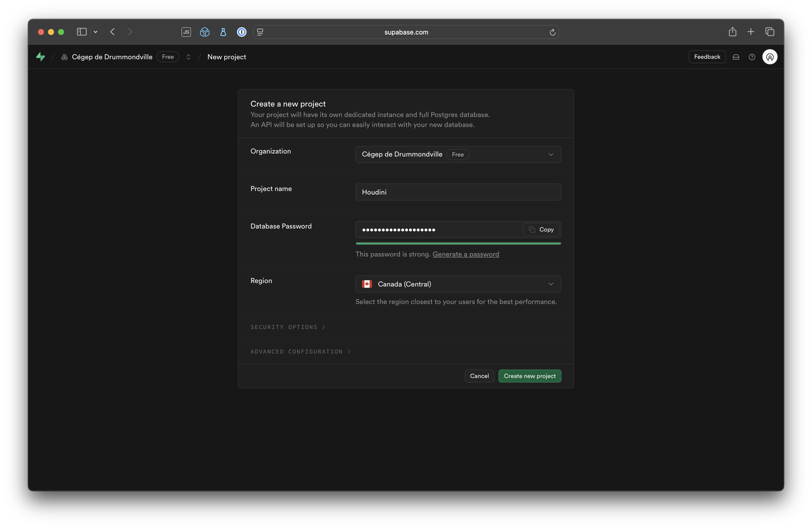Click the Free badge in Organization dropdown

coord(457,154)
